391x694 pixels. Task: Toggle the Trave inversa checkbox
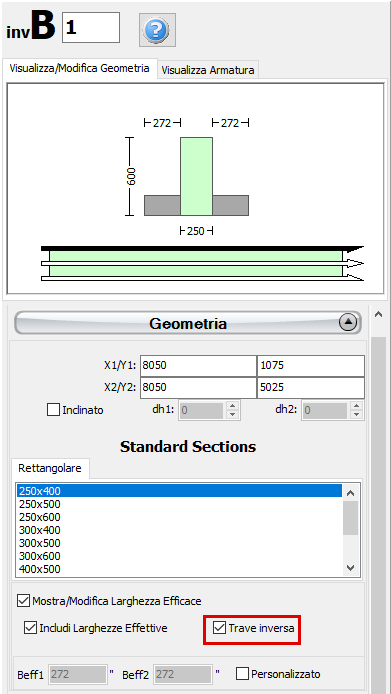click(x=220, y=628)
